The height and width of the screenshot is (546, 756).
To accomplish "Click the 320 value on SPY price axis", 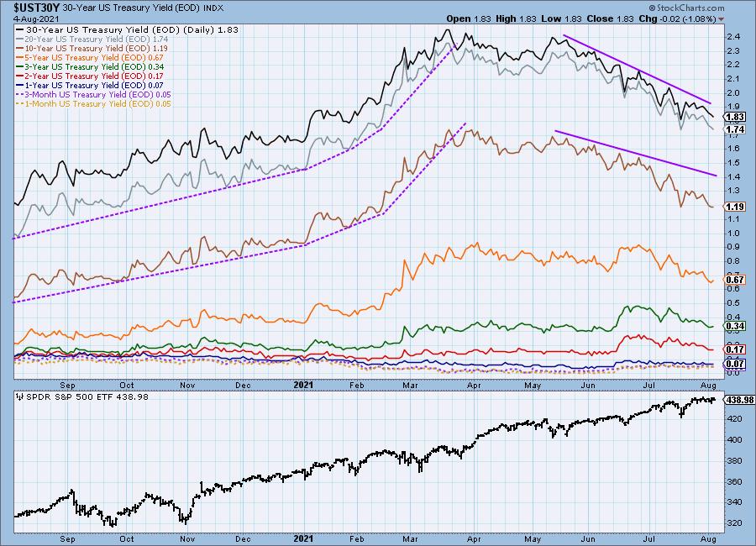I will pyautogui.click(x=735, y=522).
